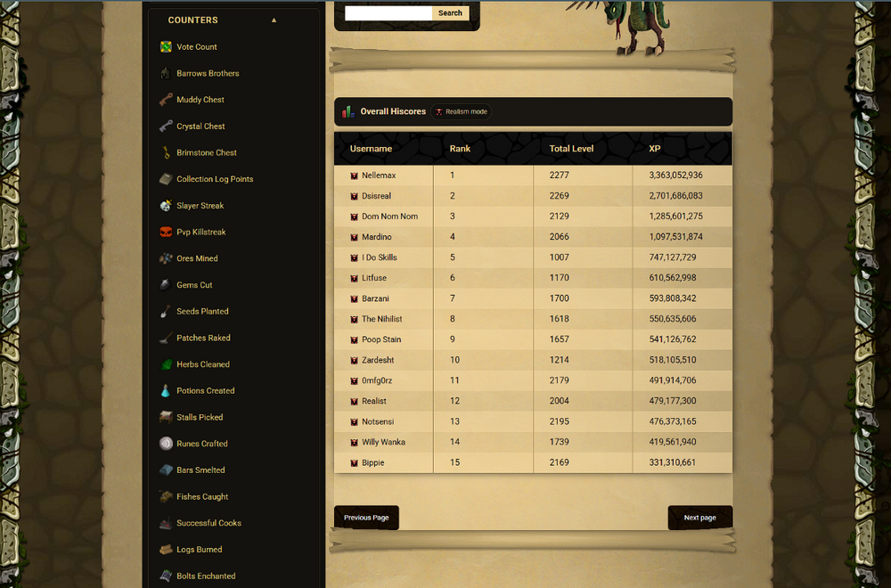Open the Fishes Caught counter
Image resolution: width=891 pixels, height=588 pixels.
[202, 496]
